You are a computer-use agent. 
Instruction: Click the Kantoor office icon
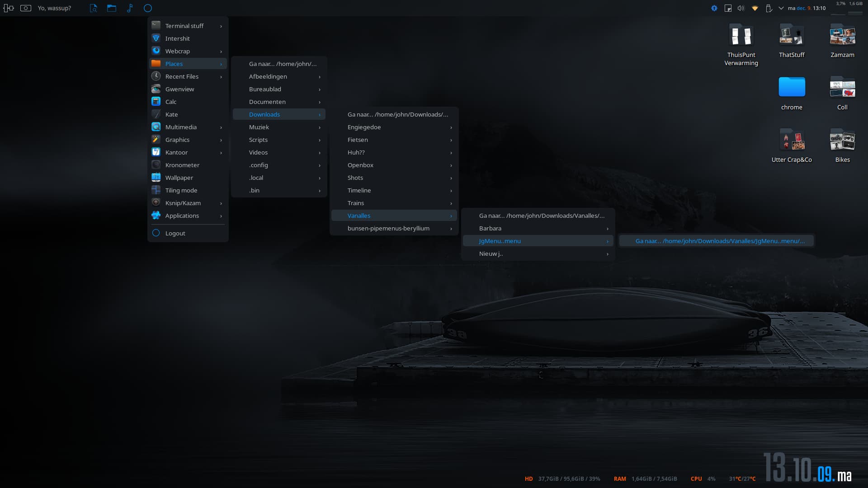tap(156, 152)
